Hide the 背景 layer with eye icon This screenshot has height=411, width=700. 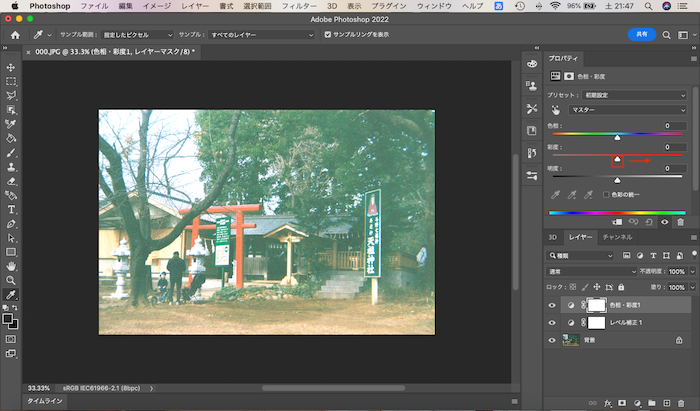pyautogui.click(x=552, y=340)
